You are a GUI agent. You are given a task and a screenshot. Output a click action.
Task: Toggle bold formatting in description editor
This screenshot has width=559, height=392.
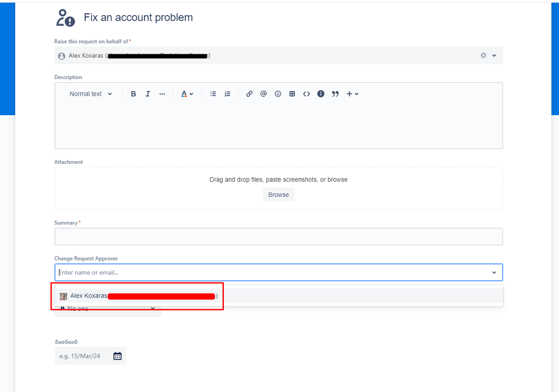[x=133, y=94]
